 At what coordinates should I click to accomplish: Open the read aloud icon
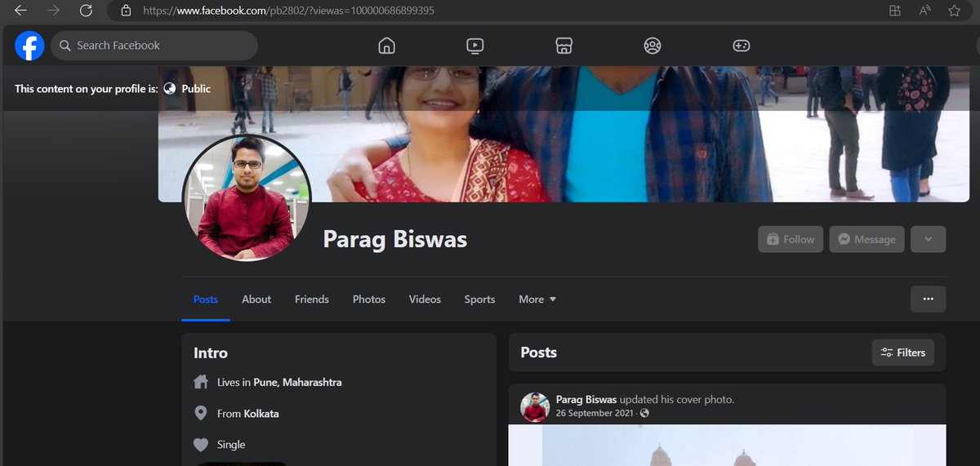pyautogui.click(x=924, y=11)
